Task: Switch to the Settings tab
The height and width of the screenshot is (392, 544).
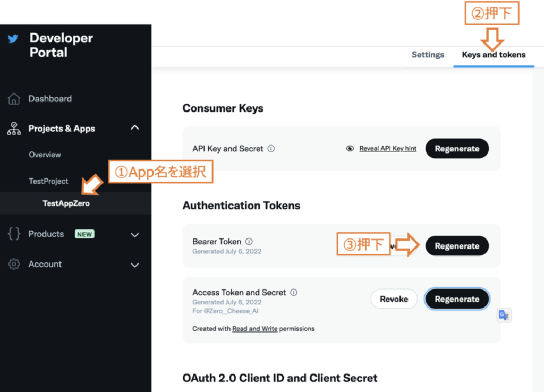Action: coord(428,55)
